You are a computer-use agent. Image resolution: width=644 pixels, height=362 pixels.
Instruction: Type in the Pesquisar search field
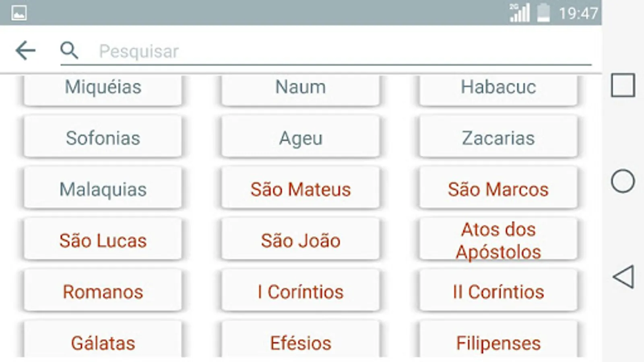click(342, 51)
